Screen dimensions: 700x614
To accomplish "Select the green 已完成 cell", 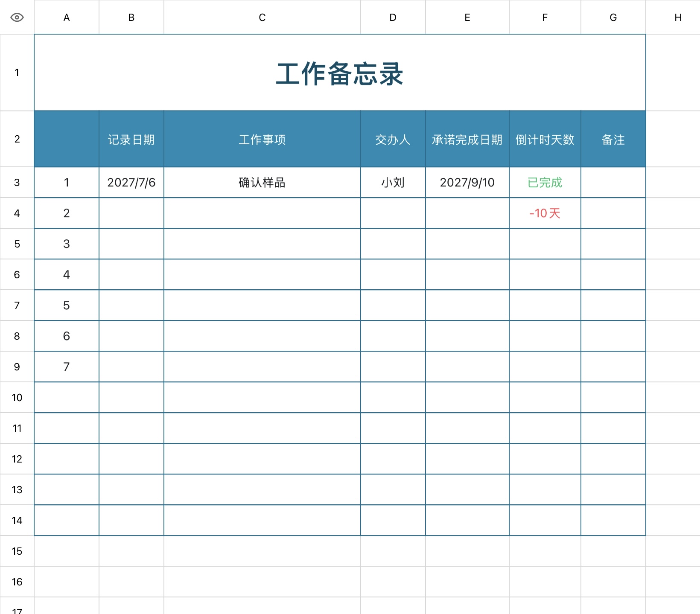I will pos(545,182).
